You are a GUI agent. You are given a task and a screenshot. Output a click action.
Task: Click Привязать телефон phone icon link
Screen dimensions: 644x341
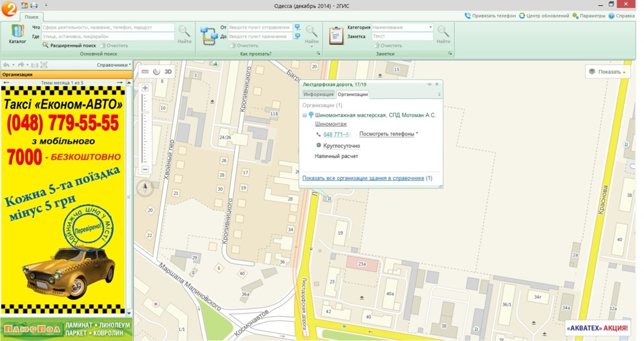(x=490, y=15)
